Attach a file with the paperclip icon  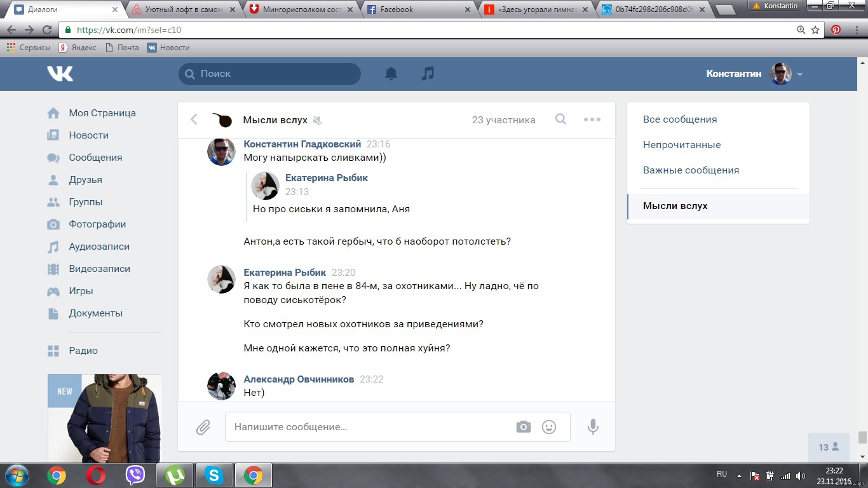click(203, 427)
